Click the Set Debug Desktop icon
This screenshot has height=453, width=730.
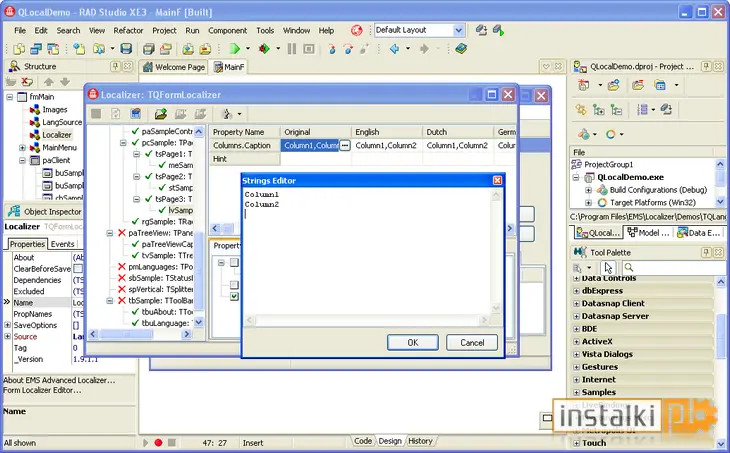[x=499, y=31]
